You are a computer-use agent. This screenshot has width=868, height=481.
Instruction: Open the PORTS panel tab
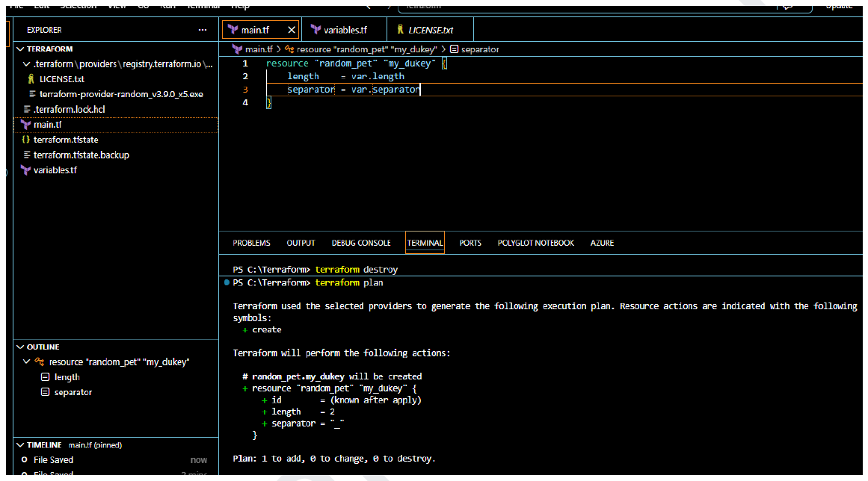pos(470,243)
